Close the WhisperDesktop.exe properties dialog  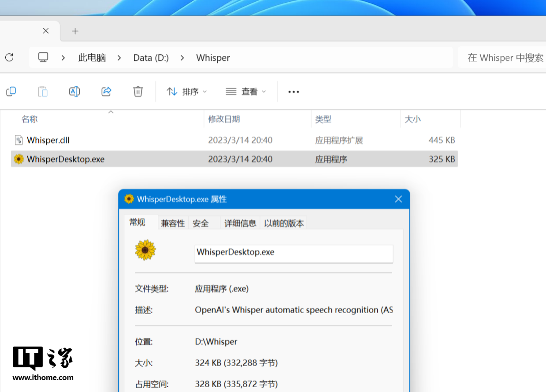(x=398, y=199)
